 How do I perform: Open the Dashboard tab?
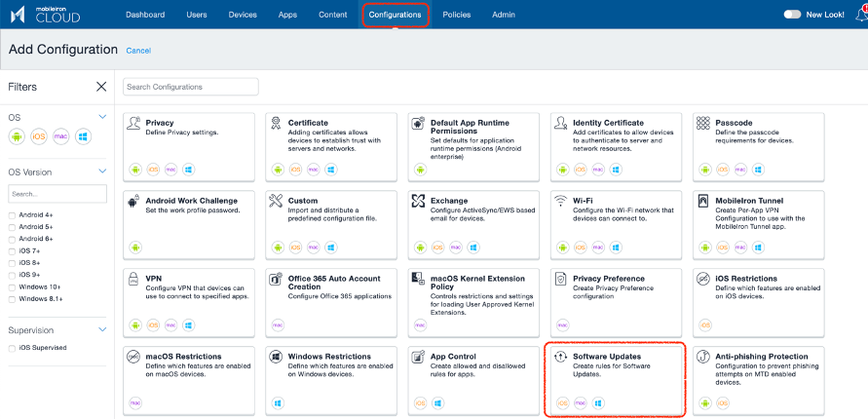coord(145,15)
